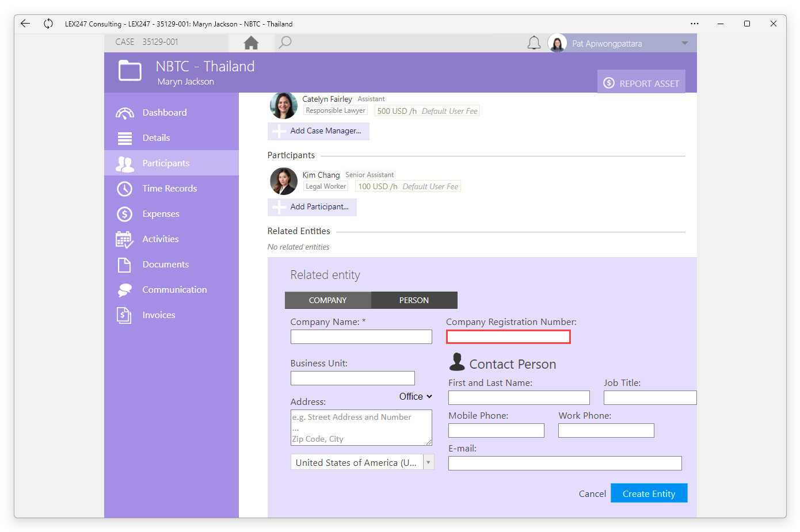The width and height of the screenshot is (800, 532).
Task: Refresh the page using the reload icon
Action: [x=48, y=24]
